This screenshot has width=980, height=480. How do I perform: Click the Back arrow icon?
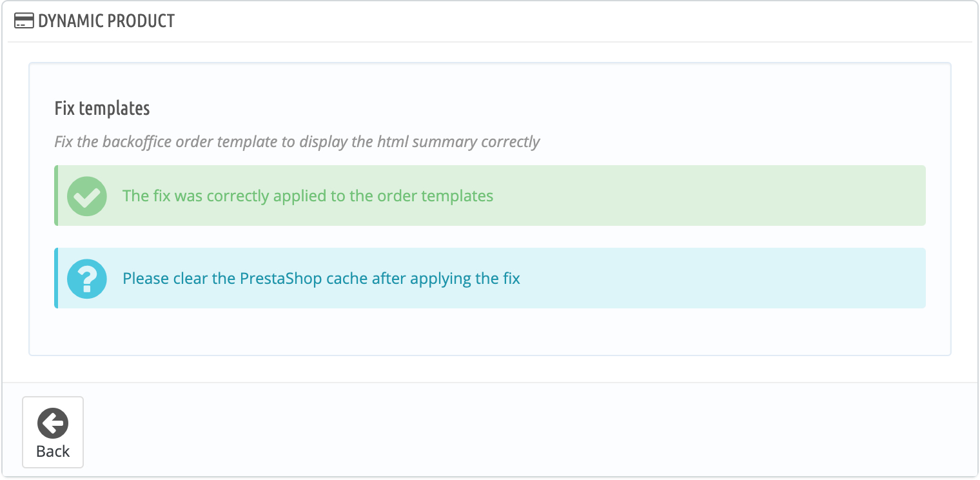click(x=53, y=423)
